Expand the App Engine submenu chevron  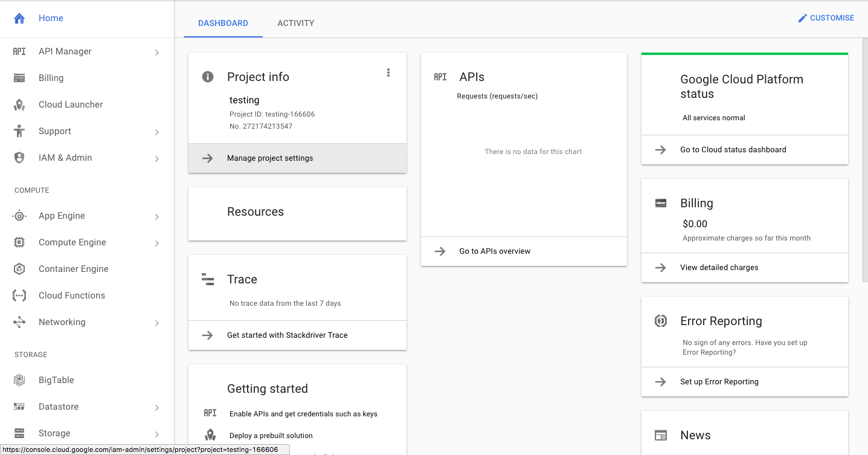[x=157, y=217]
